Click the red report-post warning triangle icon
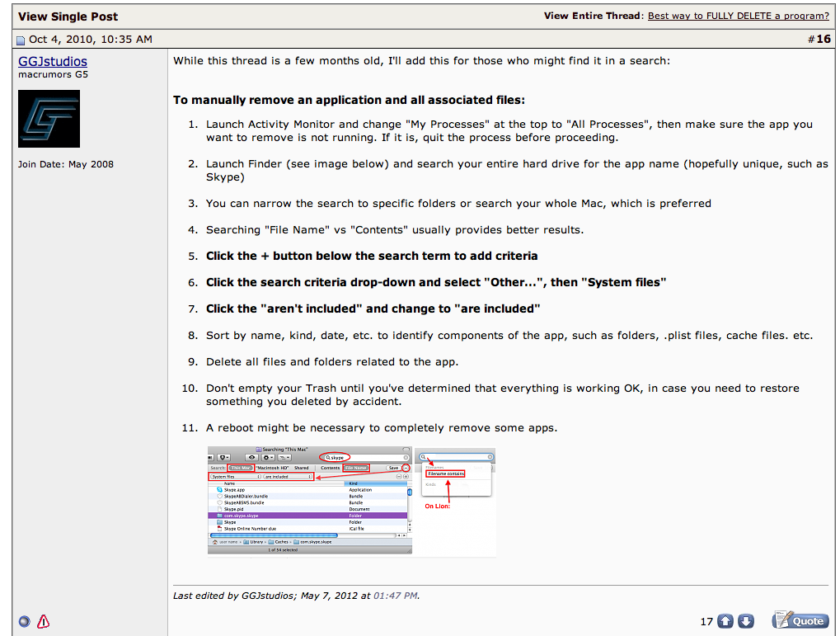Viewport: 840px width, 636px height. [x=44, y=621]
